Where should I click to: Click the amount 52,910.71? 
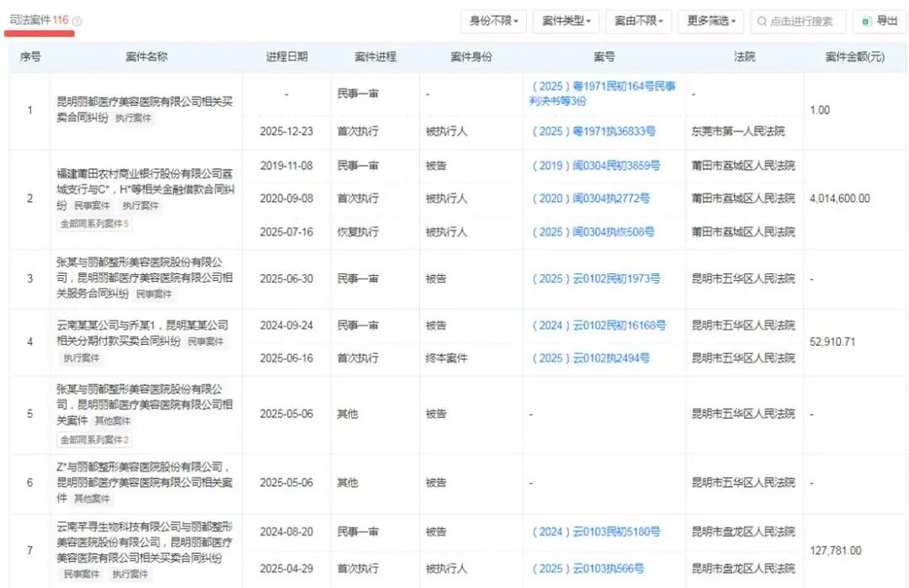pos(832,342)
